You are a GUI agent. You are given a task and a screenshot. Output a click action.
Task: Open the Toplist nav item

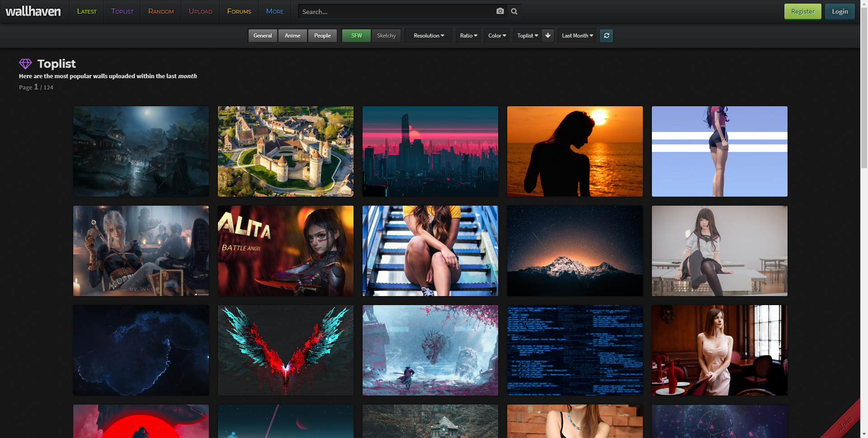(123, 11)
